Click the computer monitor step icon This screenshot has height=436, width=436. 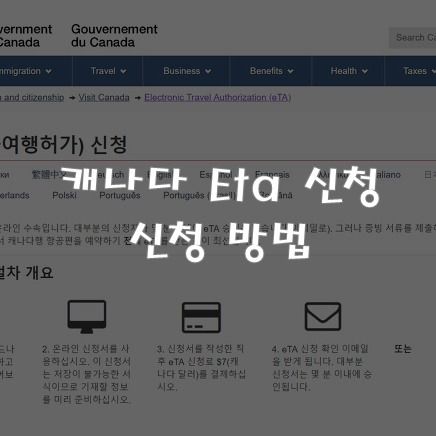tap(87, 316)
